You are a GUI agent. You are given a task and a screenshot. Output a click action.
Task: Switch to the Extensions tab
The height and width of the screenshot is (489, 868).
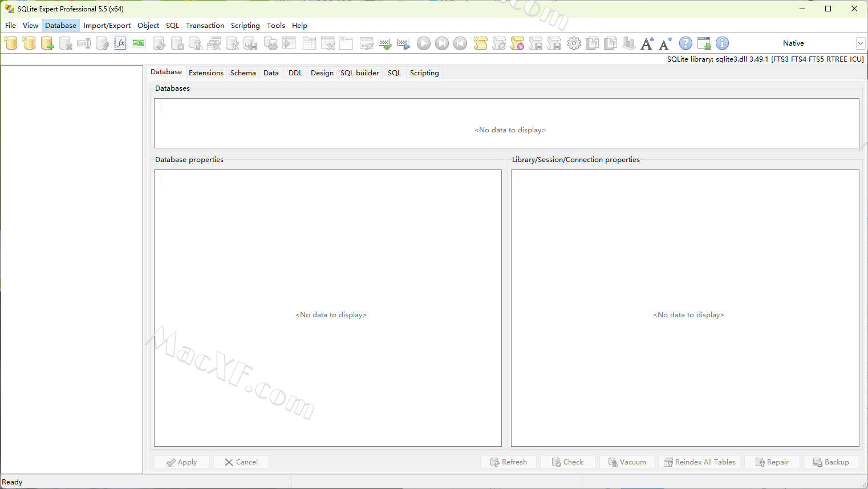[206, 73]
